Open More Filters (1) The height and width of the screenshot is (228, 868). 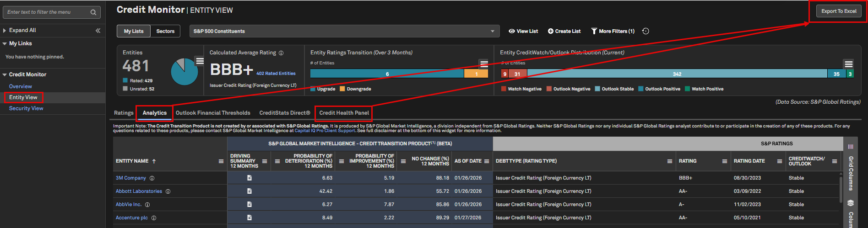click(613, 31)
